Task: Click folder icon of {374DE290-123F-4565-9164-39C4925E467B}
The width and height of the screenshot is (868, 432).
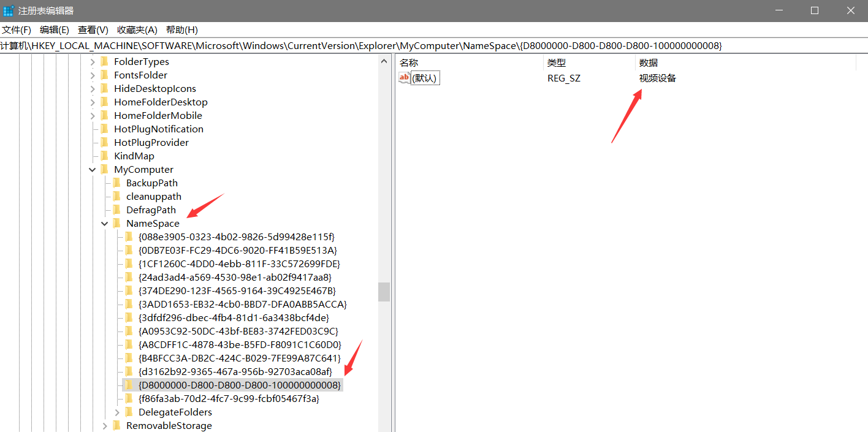Action: coord(129,290)
